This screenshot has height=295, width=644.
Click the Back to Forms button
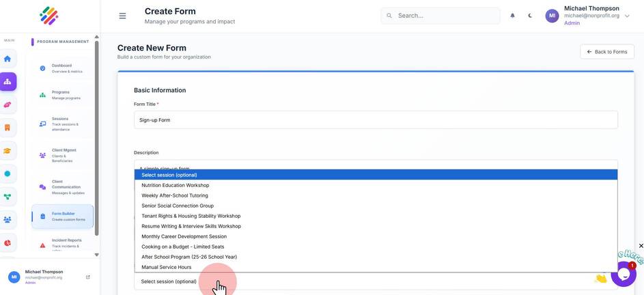pos(607,52)
